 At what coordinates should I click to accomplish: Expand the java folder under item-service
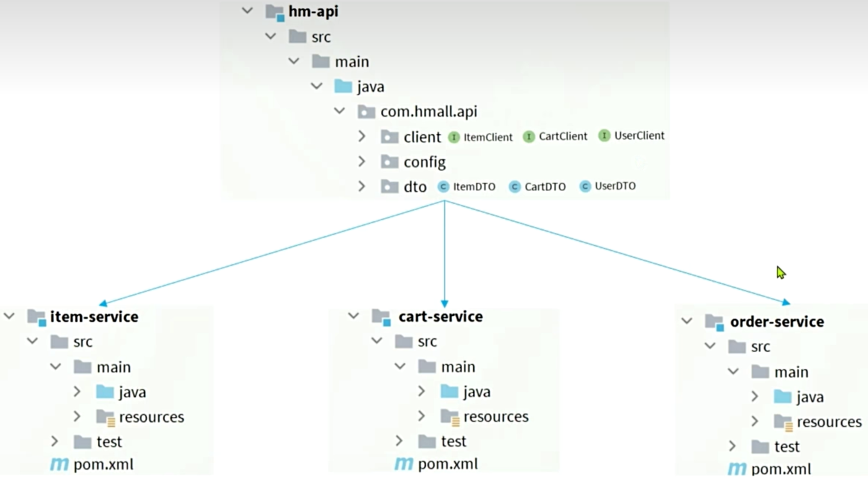click(77, 391)
